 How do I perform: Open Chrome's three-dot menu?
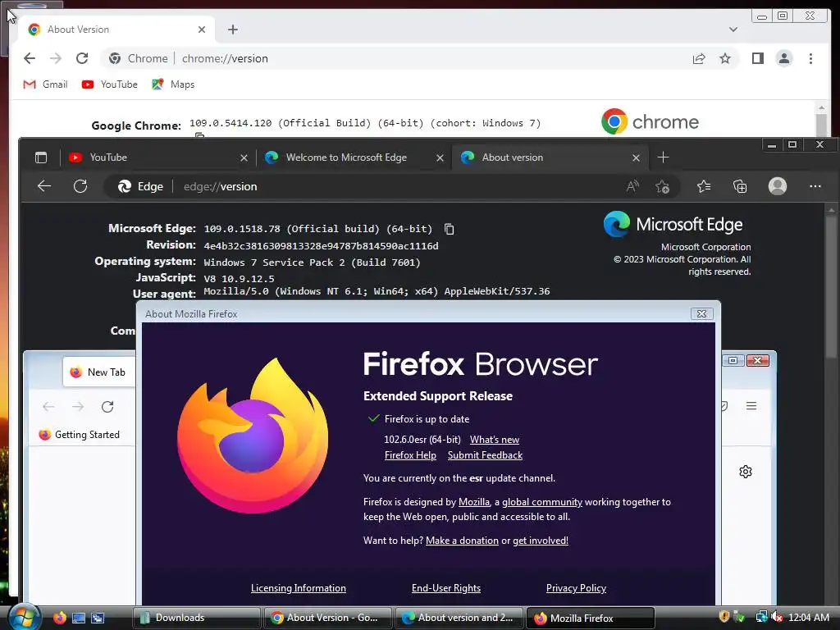(810, 58)
